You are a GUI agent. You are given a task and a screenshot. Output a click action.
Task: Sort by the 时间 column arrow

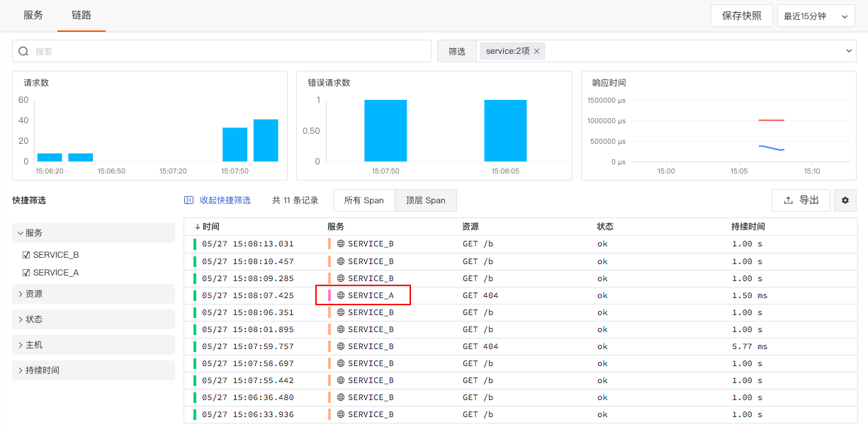[x=198, y=227]
